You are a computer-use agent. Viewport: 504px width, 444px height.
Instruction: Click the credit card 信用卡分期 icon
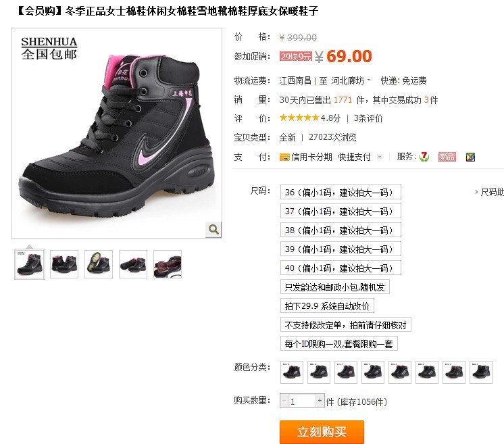(285, 157)
